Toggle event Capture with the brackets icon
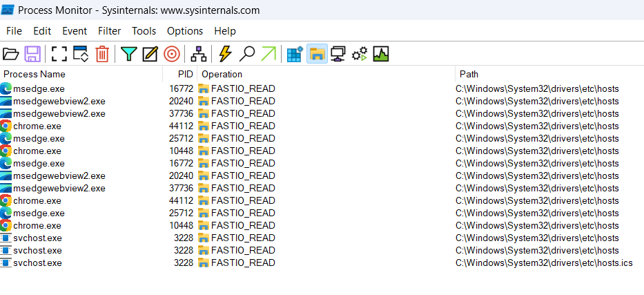 (x=59, y=54)
